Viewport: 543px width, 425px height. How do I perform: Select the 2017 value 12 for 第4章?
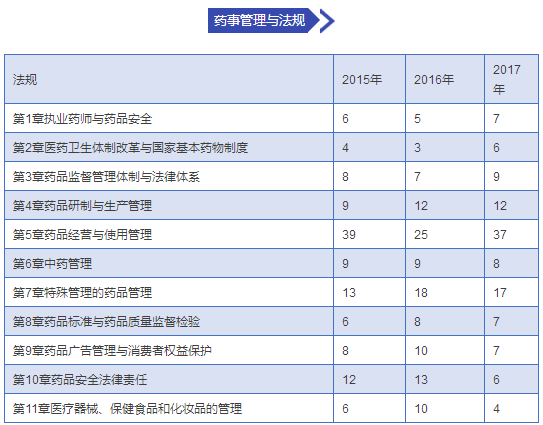coord(500,206)
